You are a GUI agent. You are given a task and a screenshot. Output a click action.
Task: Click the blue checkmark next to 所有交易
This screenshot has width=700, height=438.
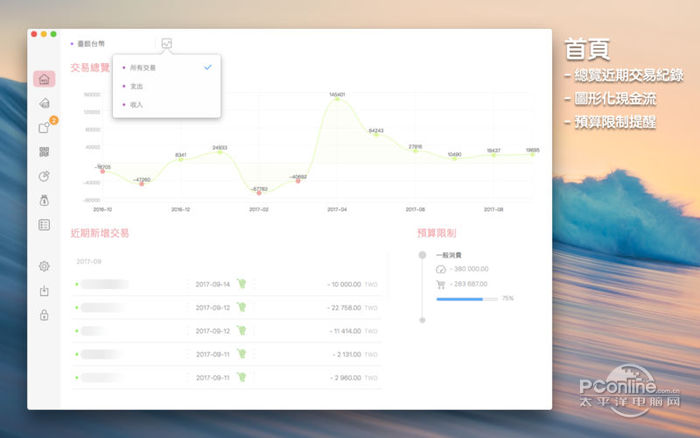coord(208,67)
